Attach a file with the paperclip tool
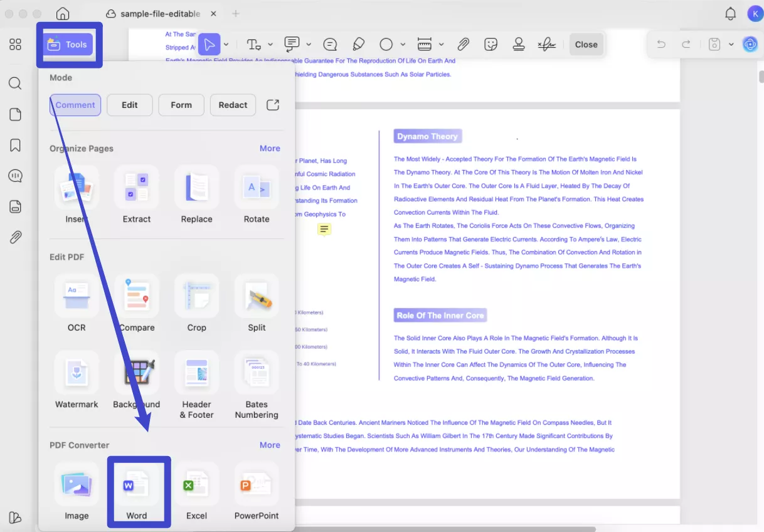The width and height of the screenshot is (764, 532). tap(464, 44)
